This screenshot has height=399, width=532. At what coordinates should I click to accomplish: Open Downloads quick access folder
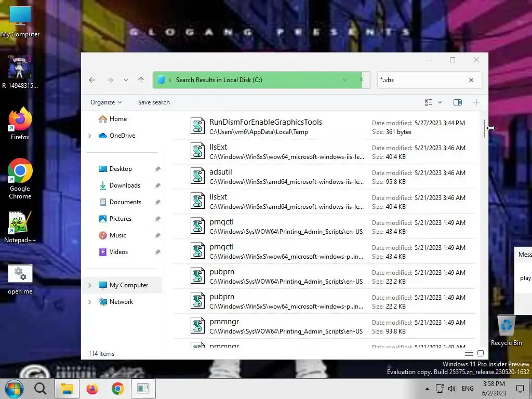[x=125, y=185]
